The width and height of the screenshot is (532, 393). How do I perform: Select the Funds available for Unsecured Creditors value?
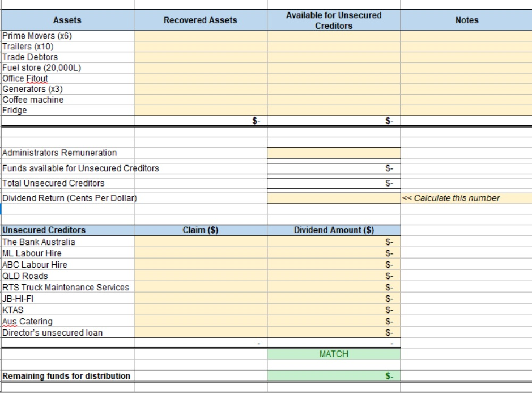click(334, 168)
